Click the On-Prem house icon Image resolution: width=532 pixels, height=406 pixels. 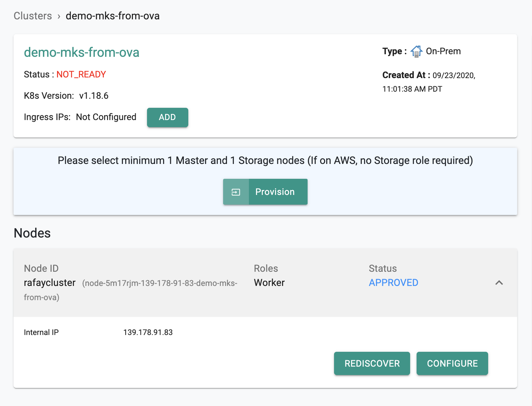(x=416, y=51)
